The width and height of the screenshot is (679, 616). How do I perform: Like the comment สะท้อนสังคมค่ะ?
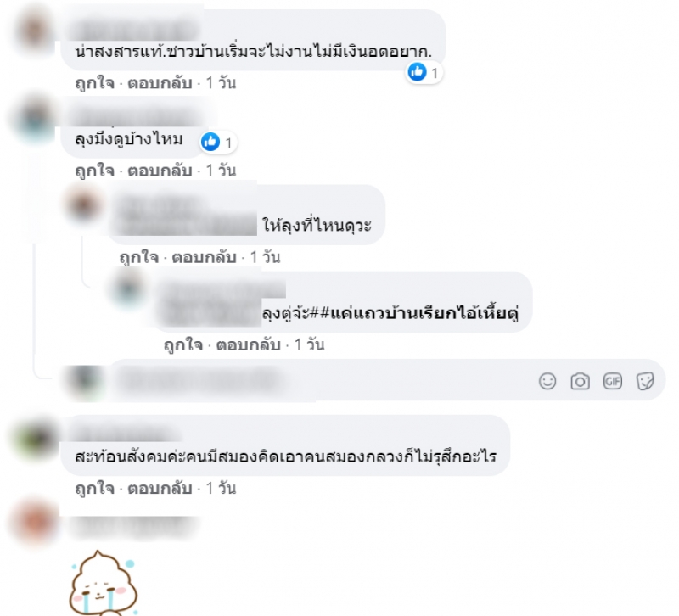(x=94, y=489)
